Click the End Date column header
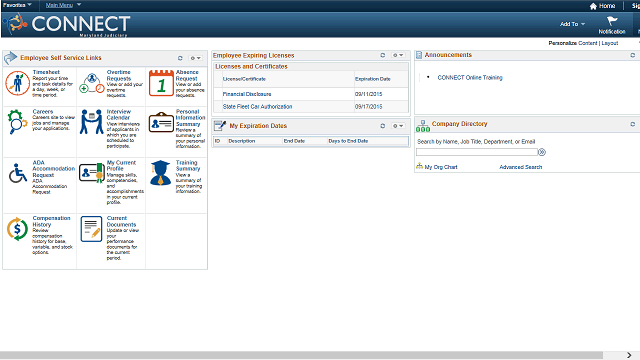640x360 pixels. click(x=294, y=141)
